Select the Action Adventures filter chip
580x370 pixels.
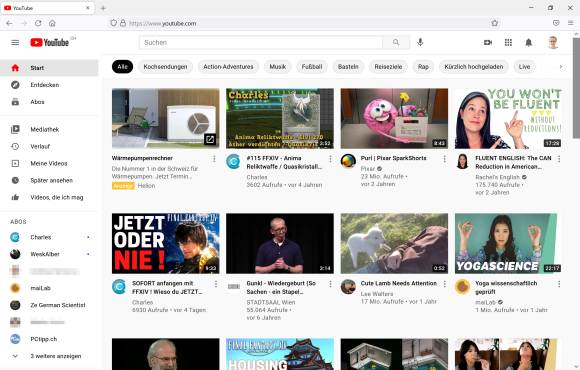click(x=228, y=67)
